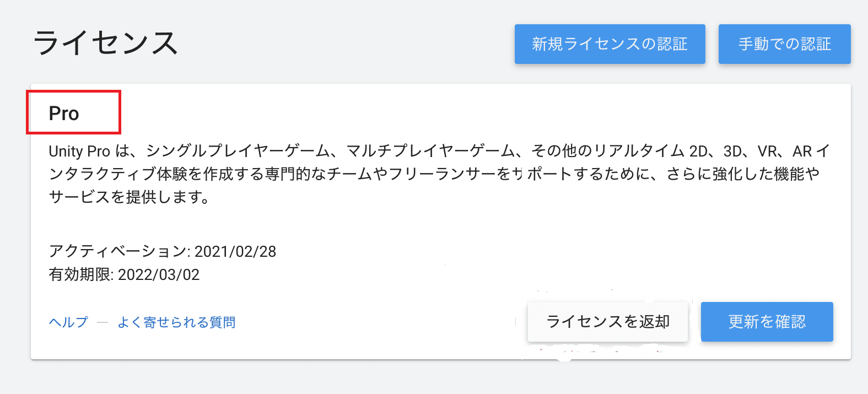View frequently asked questions
This screenshot has width=868, height=394.
(177, 322)
